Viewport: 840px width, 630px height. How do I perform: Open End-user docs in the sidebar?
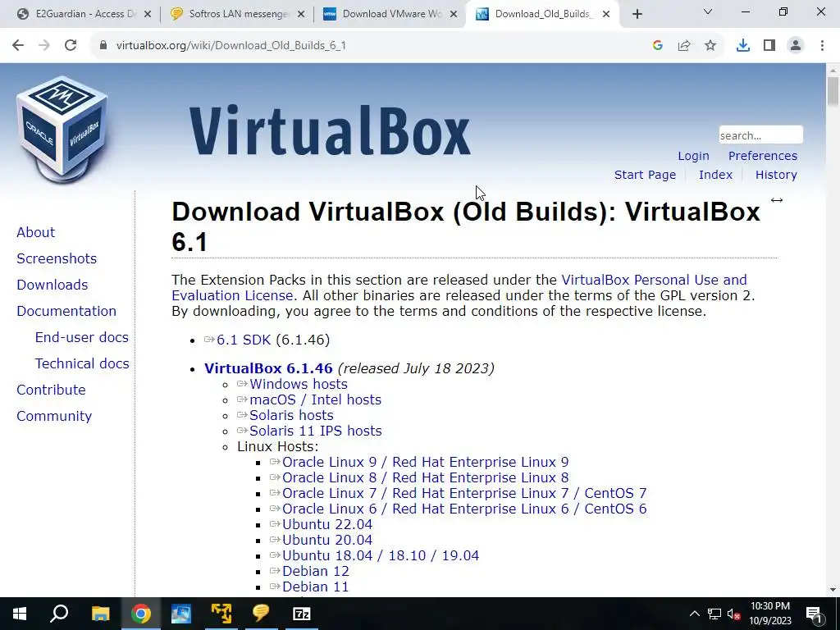(82, 337)
